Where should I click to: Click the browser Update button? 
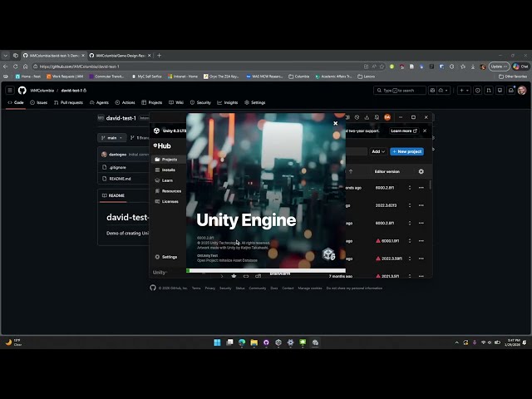(x=499, y=66)
